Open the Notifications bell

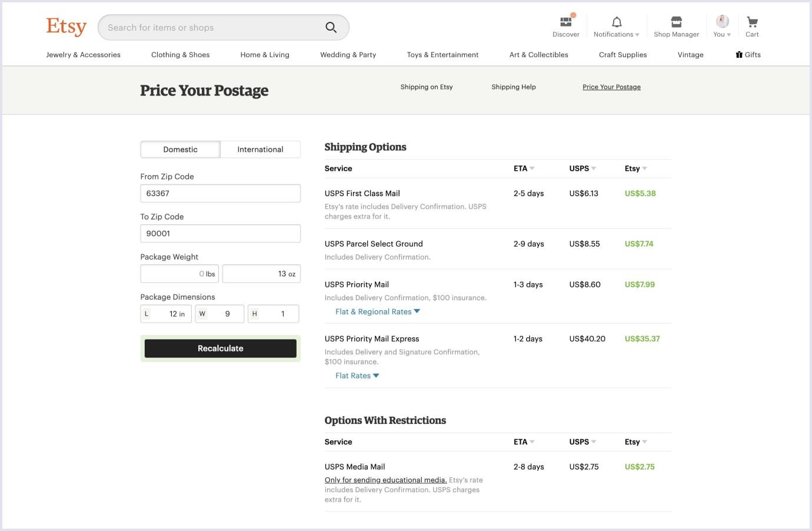[x=617, y=22]
